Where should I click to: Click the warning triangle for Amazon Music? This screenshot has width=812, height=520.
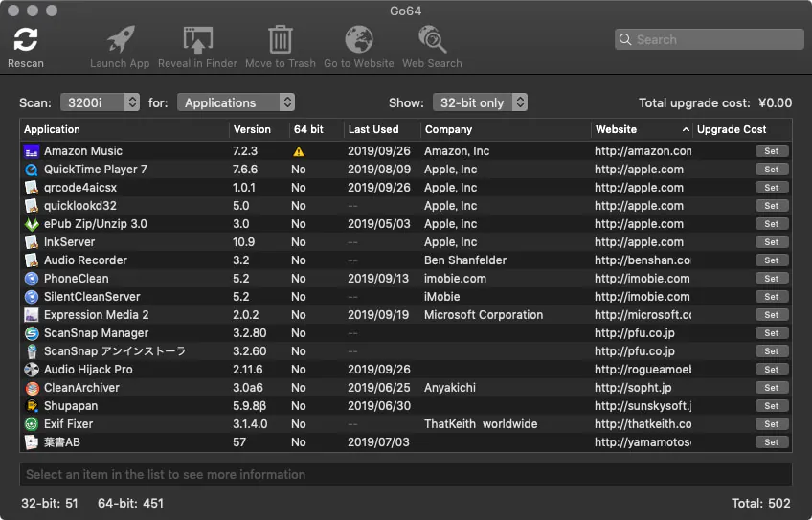[x=299, y=151]
